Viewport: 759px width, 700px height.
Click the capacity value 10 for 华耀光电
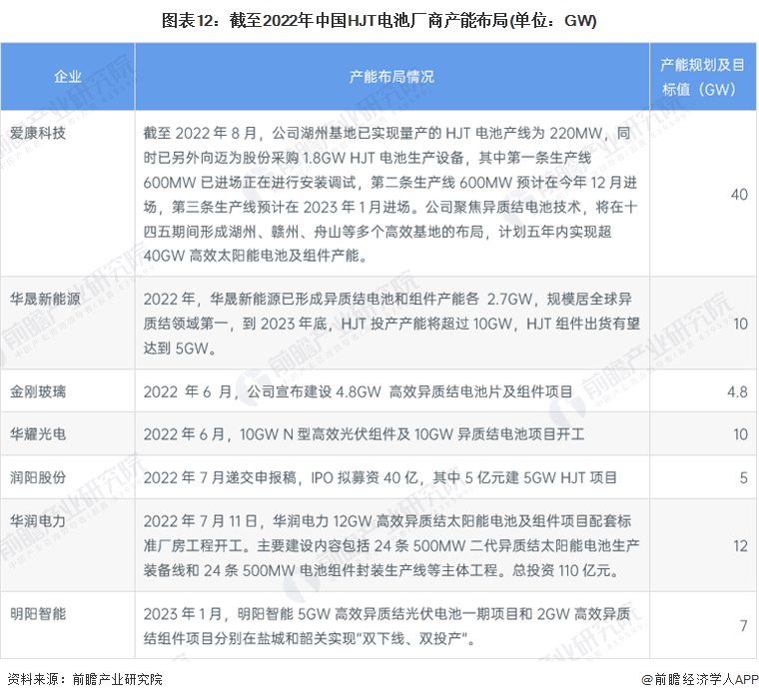pos(741,434)
